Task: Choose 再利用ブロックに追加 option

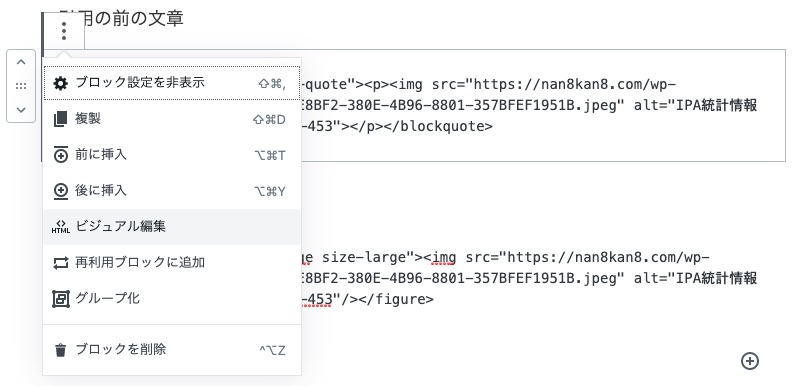Action: tap(172, 263)
